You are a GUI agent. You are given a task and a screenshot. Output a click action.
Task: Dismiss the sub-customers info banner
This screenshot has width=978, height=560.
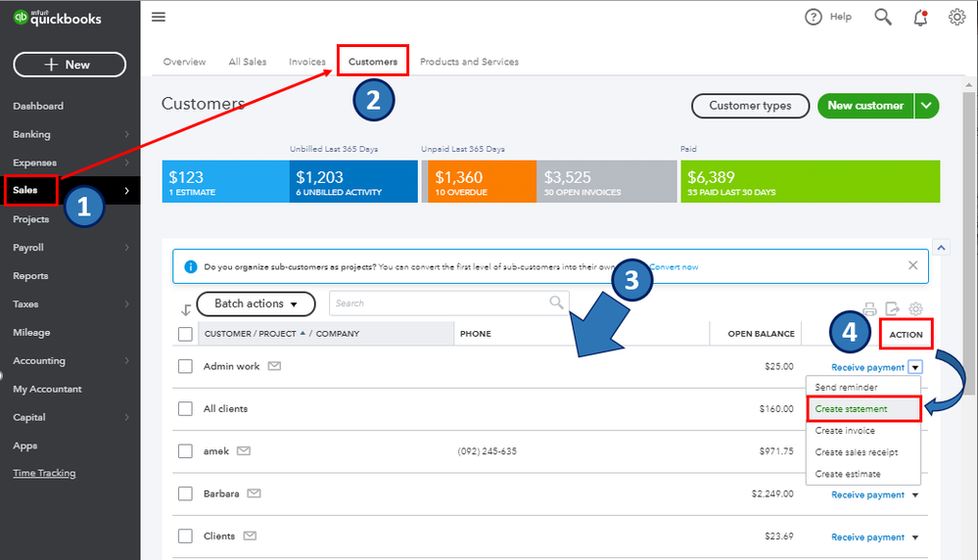pyautogui.click(x=912, y=265)
